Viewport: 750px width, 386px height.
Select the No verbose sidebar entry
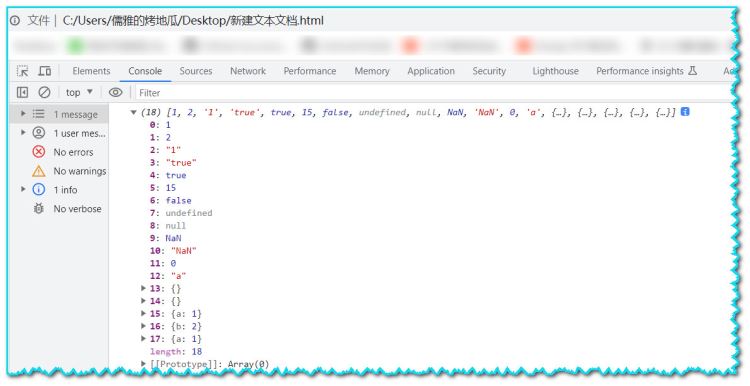point(77,209)
